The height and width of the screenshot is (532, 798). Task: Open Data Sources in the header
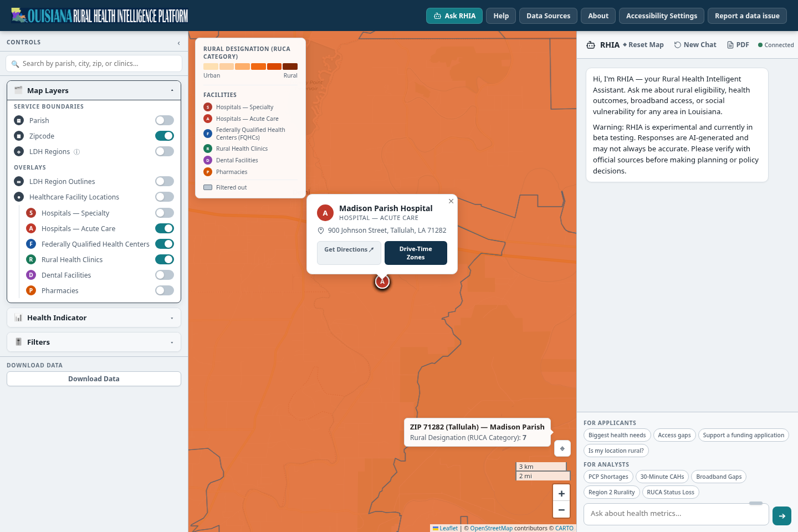(548, 16)
